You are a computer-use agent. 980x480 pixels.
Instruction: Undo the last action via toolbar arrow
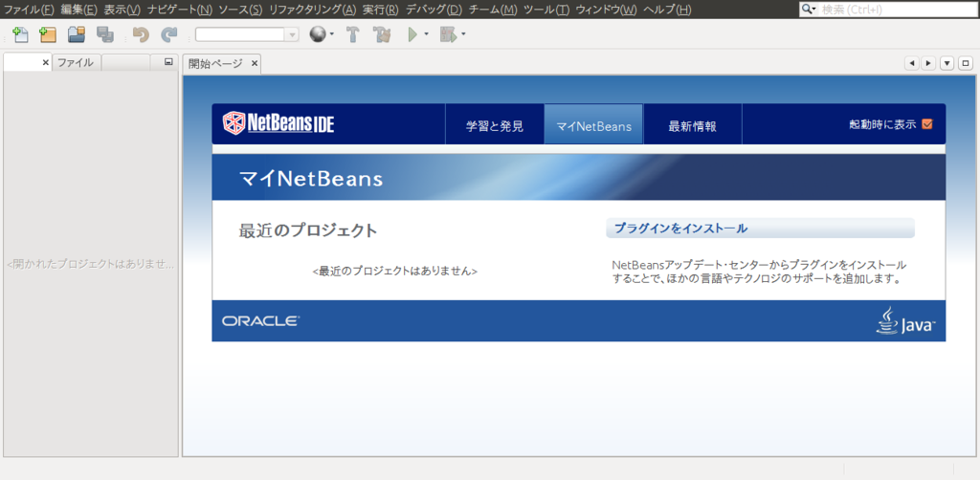pos(141,35)
